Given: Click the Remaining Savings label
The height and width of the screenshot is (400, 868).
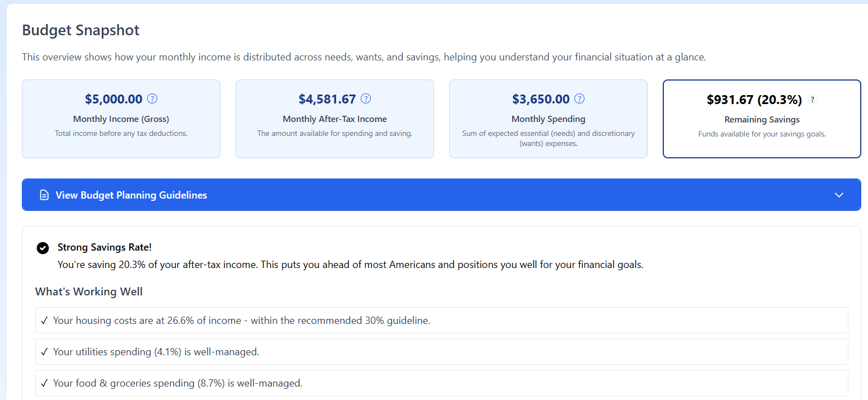Looking at the screenshot, I should pyautogui.click(x=762, y=120).
